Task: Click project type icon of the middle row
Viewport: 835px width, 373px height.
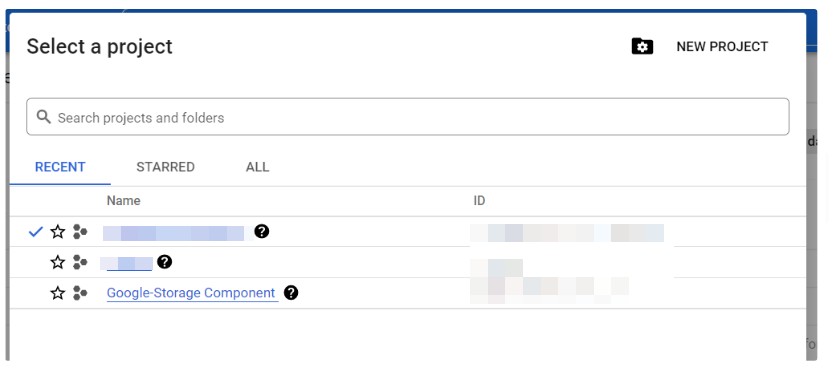Action: click(x=80, y=262)
